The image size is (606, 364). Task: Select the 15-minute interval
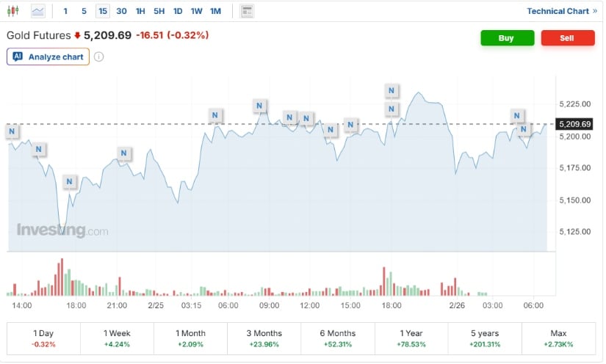pos(102,11)
